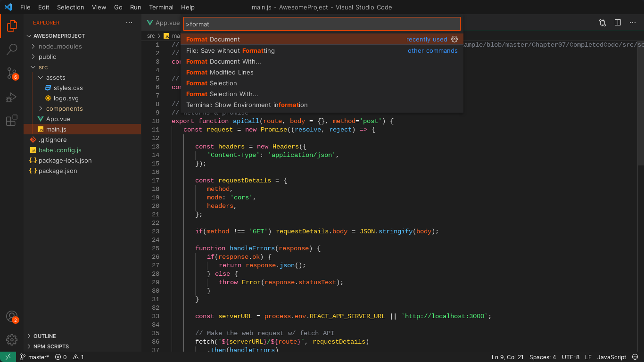Click in the command palette input field
Image resolution: width=644 pixels, height=362 pixels.
tap(322, 24)
